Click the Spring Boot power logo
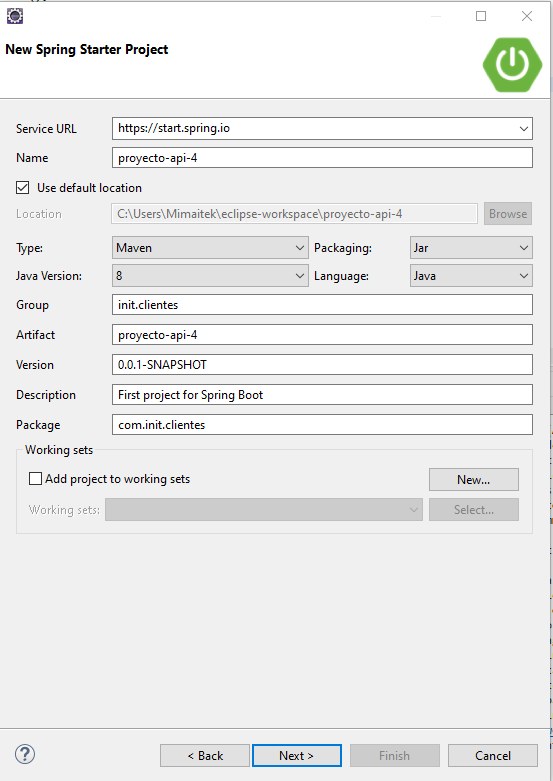This screenshot has height=781, width=553. [512, 65]
